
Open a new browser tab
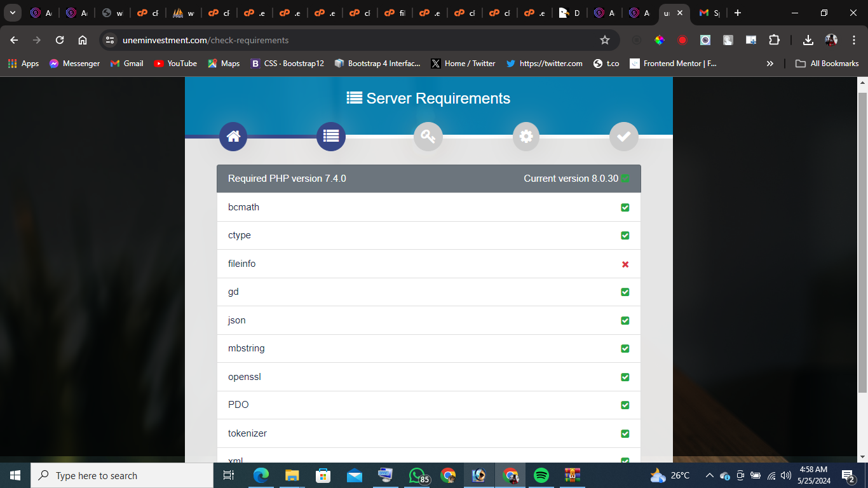(737, 13)
